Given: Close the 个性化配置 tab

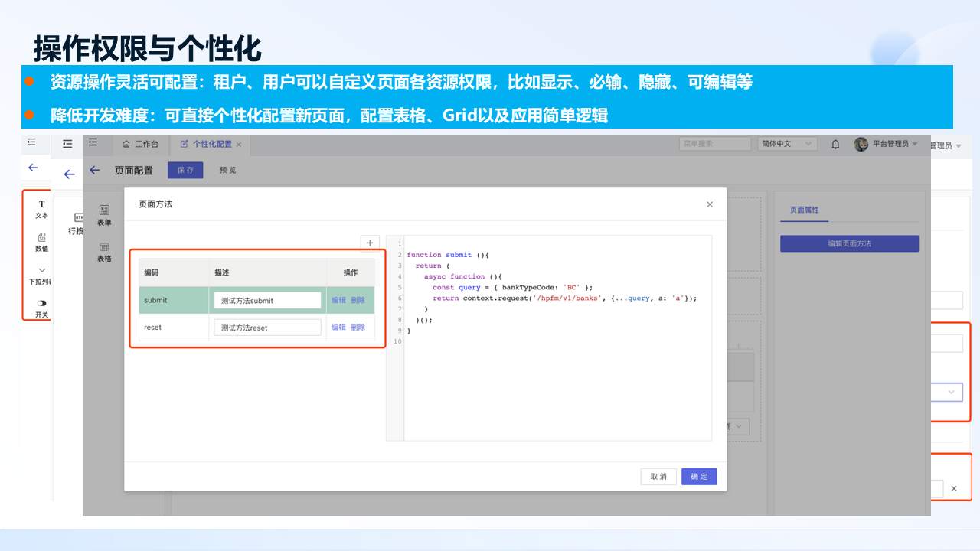Looking at the screenshot, I should 239,145.
